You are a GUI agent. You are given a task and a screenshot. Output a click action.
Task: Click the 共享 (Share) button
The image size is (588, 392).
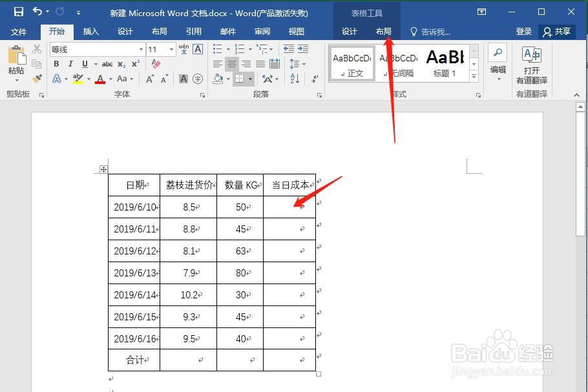[x=557, y=32]
